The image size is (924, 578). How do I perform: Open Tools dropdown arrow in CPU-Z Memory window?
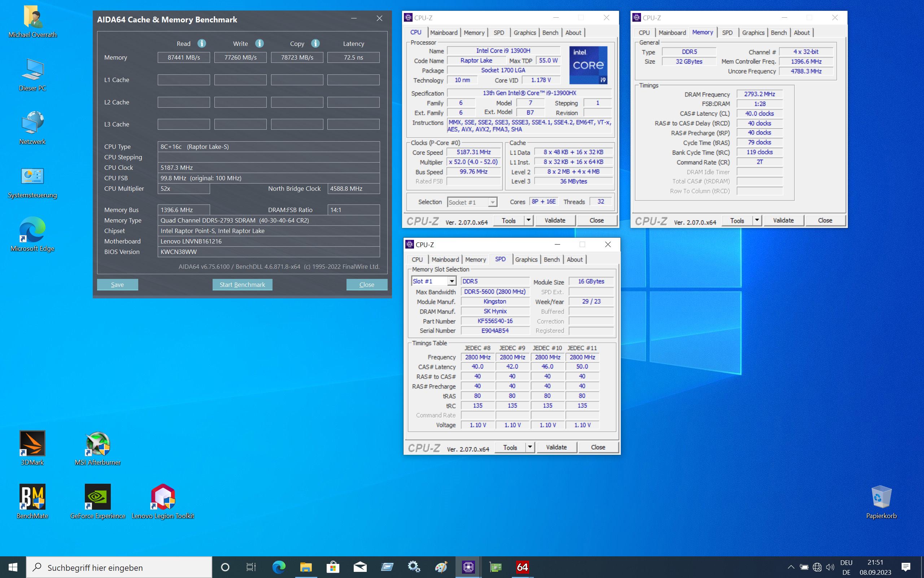click(757, 221)
